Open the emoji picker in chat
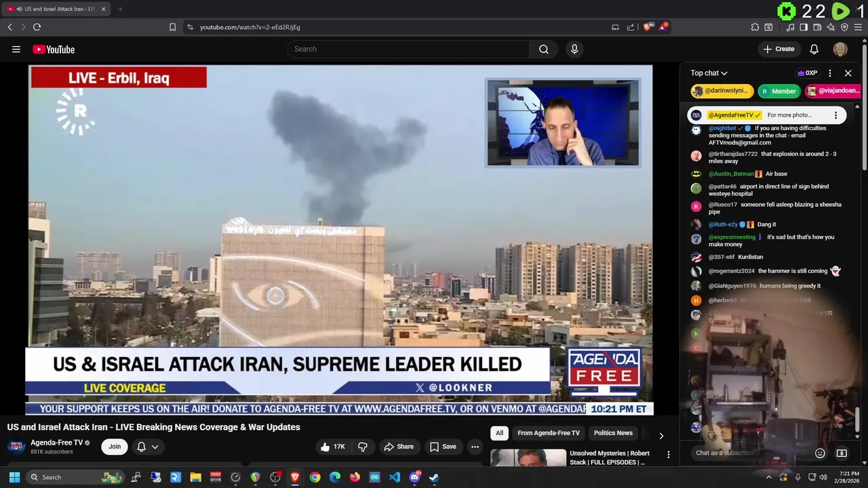 click(x=820, y=453)
